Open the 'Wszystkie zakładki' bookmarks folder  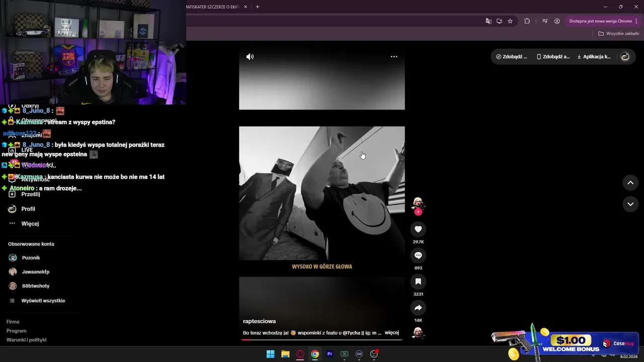pyautogui.click(x=618, y=34)
